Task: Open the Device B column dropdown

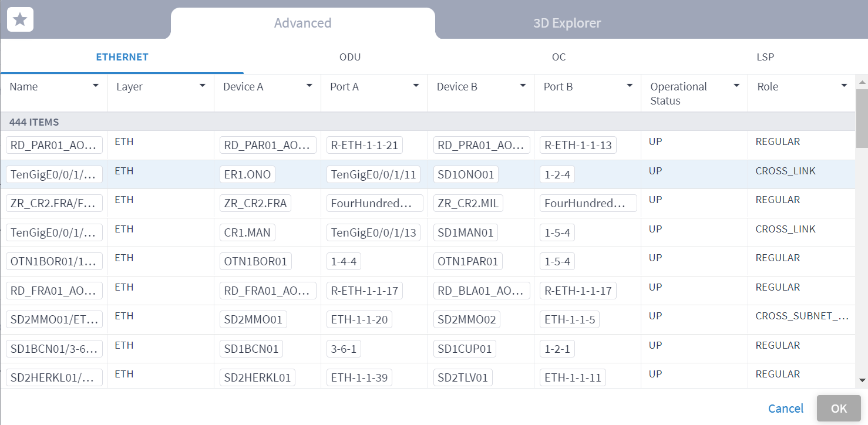Action: pyautogui.click(x=523, y=86)
